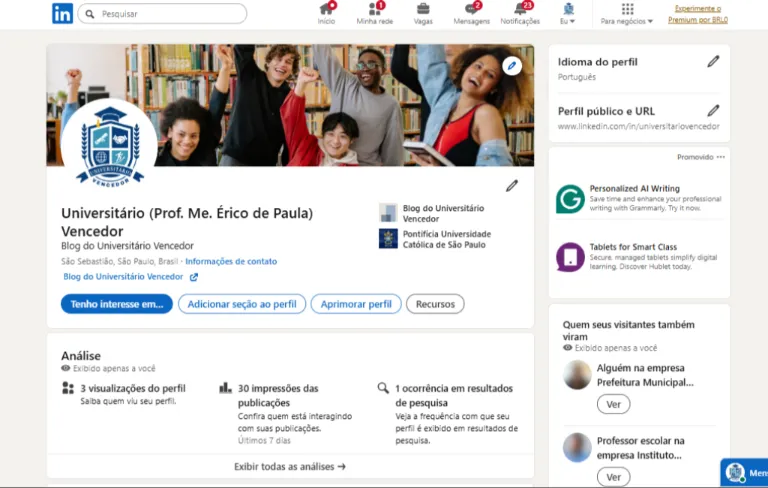Click the Grammarly ad logo
768x488 pixels.
pyautogui.click(x=570, y=199)
